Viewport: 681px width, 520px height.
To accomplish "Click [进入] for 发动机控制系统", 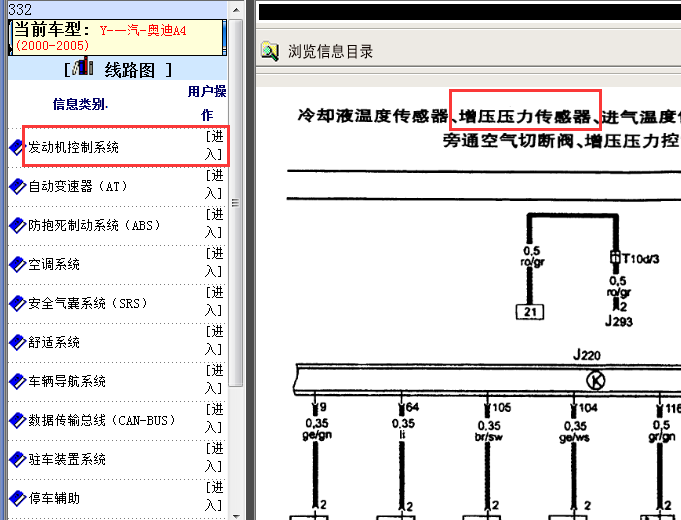I will coord(214,146).
